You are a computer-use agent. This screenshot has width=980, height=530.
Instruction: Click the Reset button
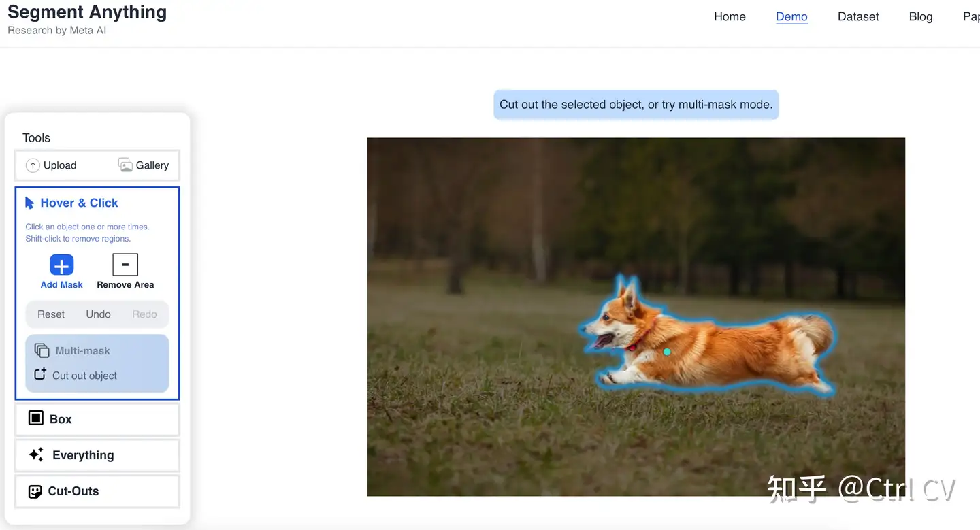tap(51, 314)
